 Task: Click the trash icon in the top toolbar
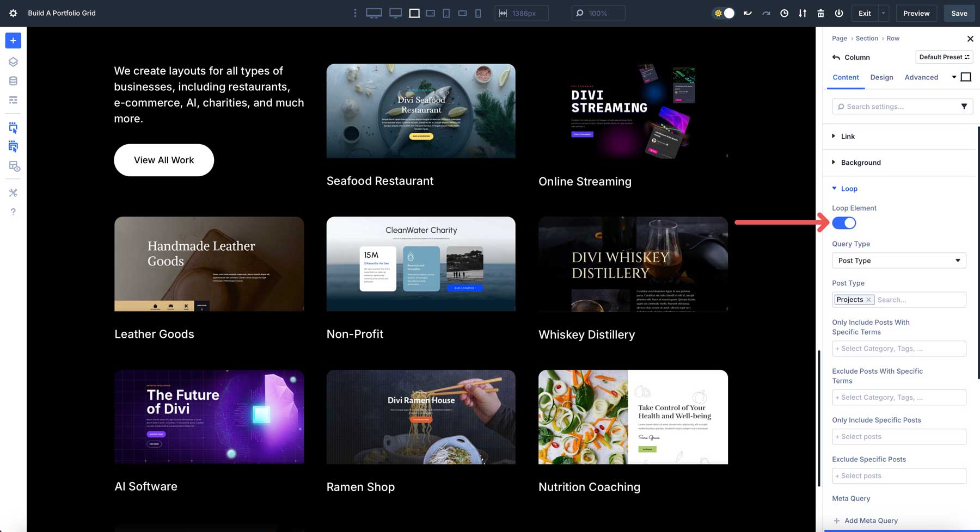click(x=820, y=13)
